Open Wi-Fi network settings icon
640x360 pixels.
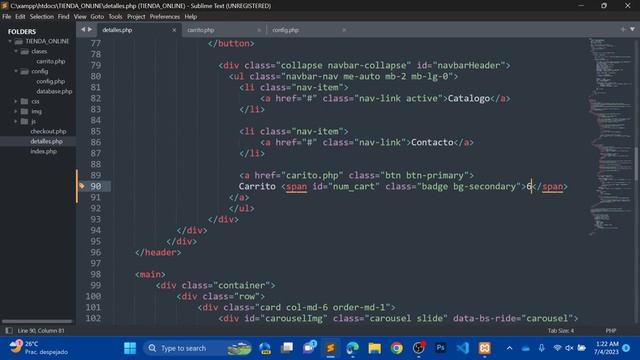(x=557, y=348)
